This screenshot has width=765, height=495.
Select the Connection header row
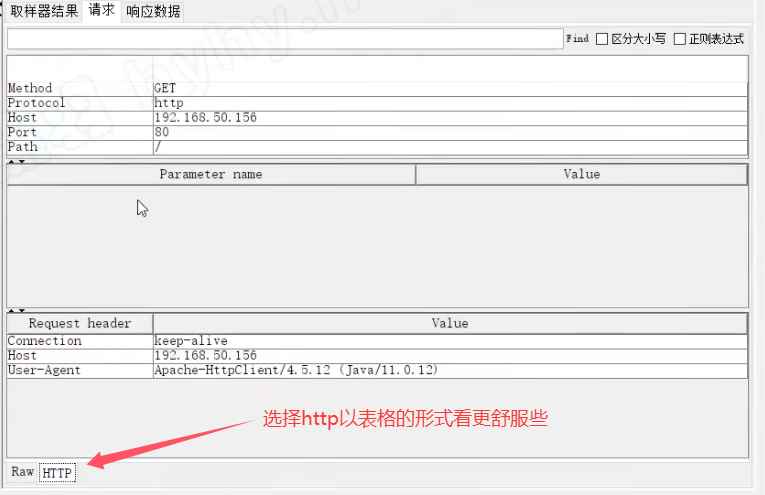click(x=80, y=341)
